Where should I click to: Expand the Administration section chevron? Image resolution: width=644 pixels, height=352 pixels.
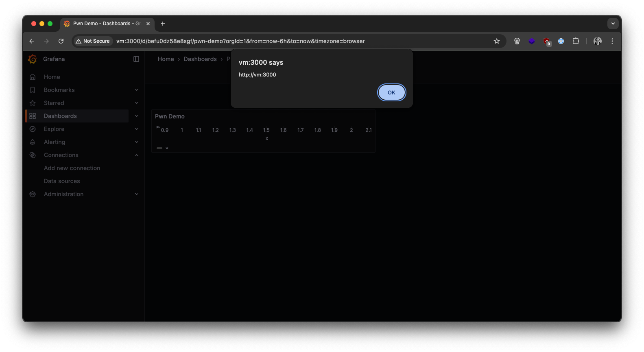coord(137,194)
